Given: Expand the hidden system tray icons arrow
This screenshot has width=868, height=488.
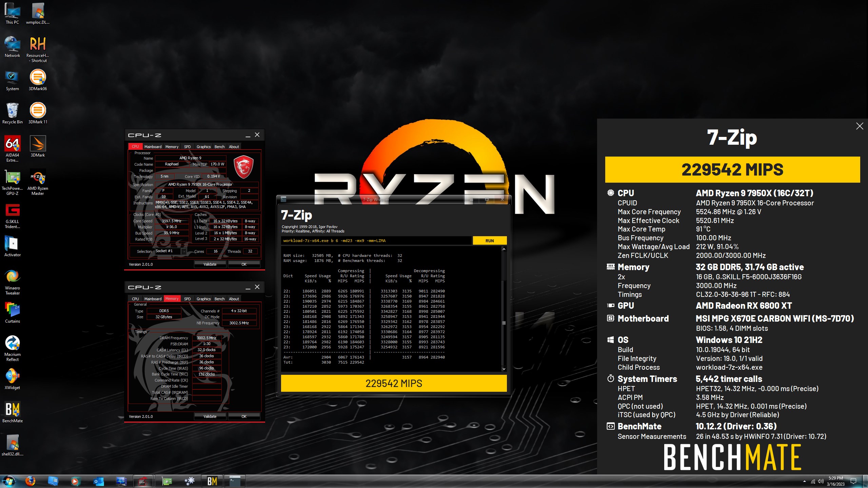Looking at the screenshot, I should click(x=805, y=481).
